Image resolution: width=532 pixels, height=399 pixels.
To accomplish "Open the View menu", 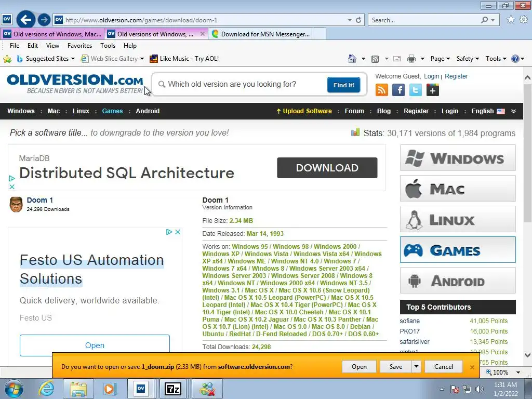I will (x=52, y=46).
